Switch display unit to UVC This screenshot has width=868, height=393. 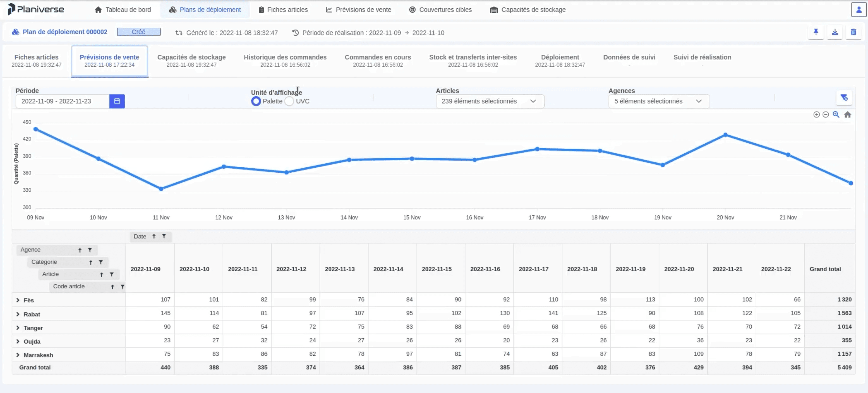click(289, 101)
